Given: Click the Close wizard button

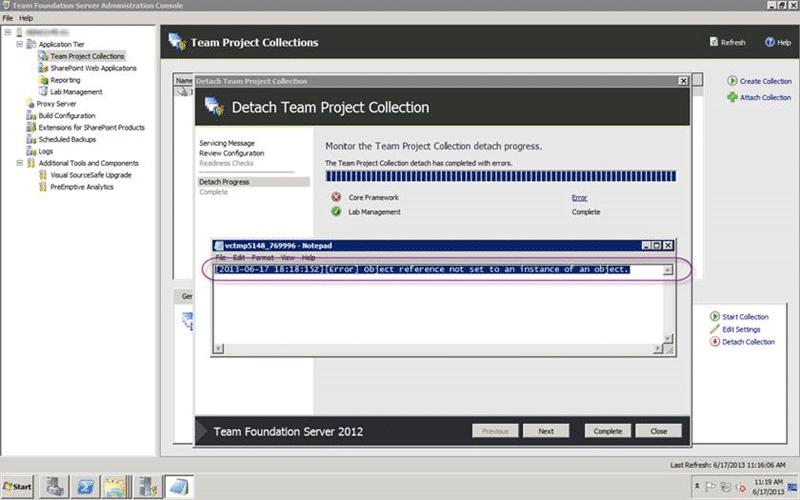Looking at the screenshot, I should (x=659, y=431).
